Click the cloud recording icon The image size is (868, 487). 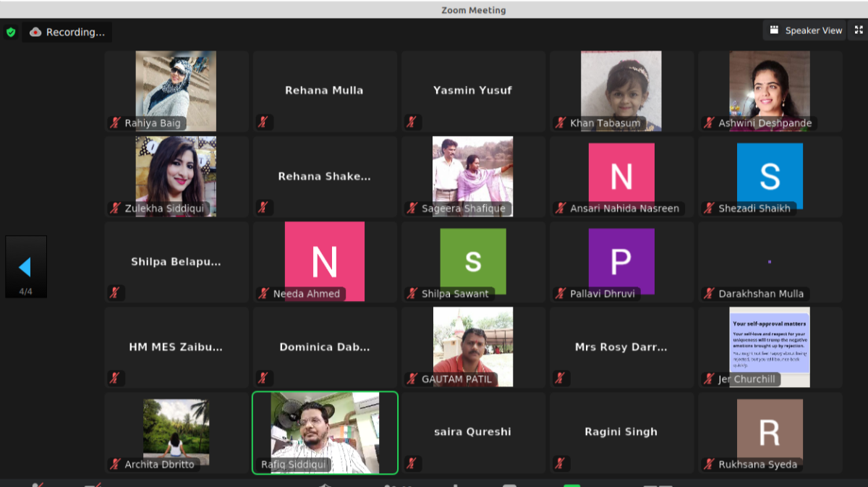click(35, 32)
